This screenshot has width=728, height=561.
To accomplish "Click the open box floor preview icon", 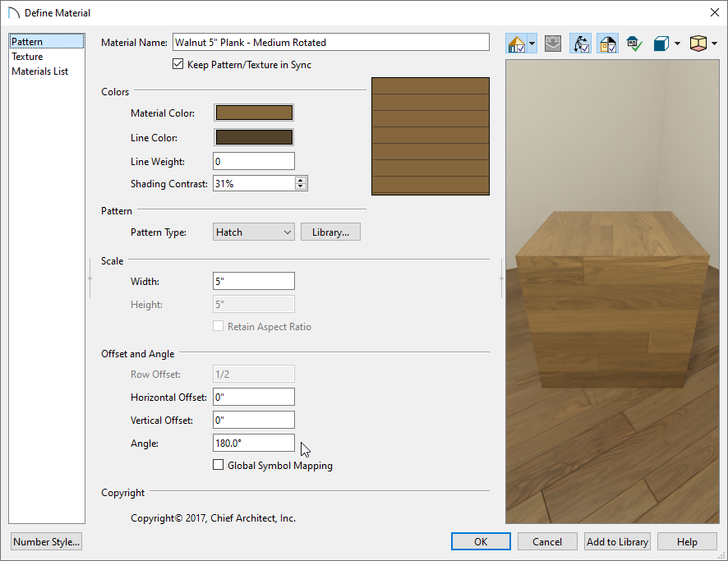I will 699,43.
